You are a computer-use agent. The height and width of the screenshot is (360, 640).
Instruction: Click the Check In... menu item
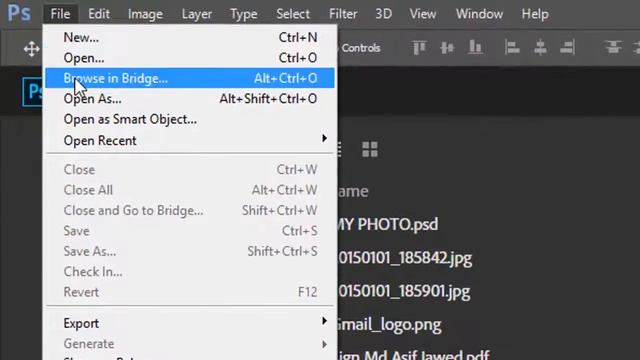pyautogui.click(x=190, y=271)
